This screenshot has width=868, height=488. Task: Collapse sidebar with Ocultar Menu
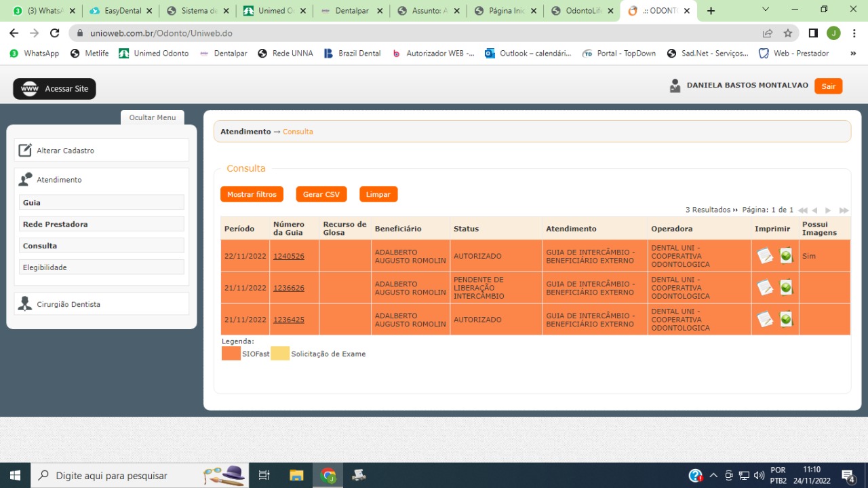point(152,117)
